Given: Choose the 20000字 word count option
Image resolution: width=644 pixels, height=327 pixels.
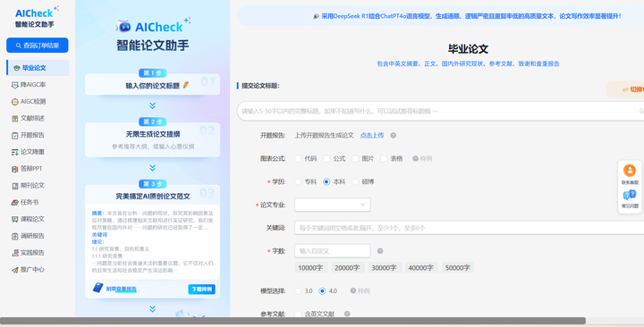Looking at the screenshot, I should 347,267.
